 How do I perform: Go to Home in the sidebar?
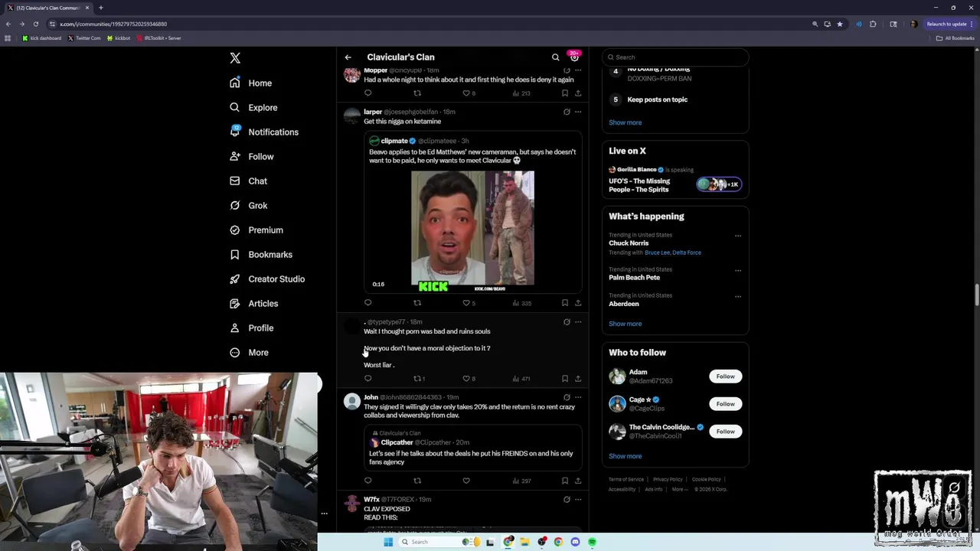tap(251, 83)
